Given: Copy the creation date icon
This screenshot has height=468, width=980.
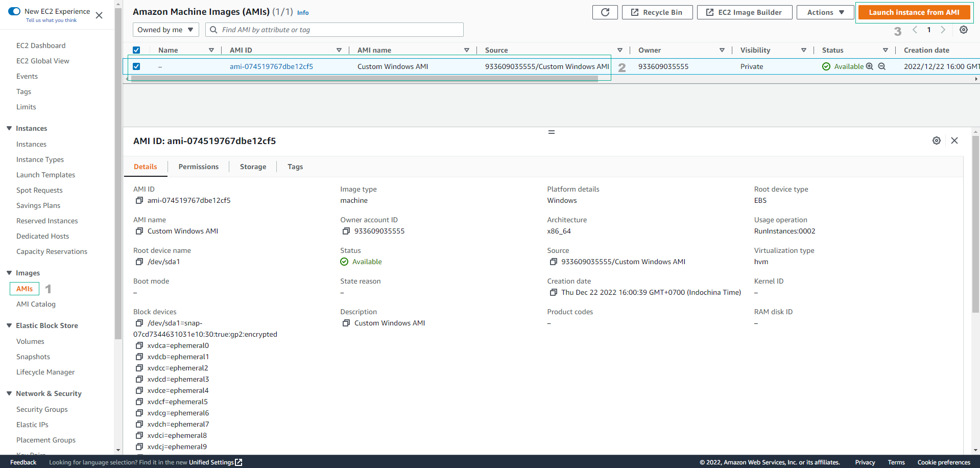Looking at the screenshot, I should pos(553,292).
